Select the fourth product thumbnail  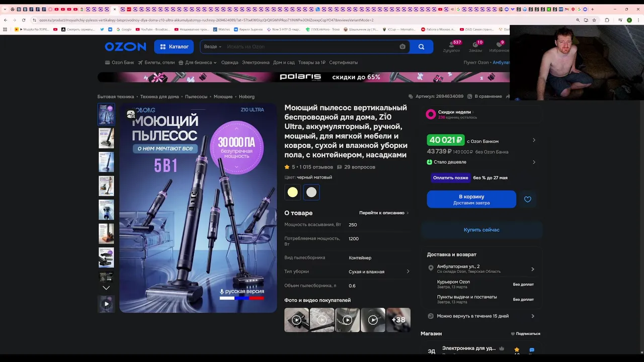106,186
